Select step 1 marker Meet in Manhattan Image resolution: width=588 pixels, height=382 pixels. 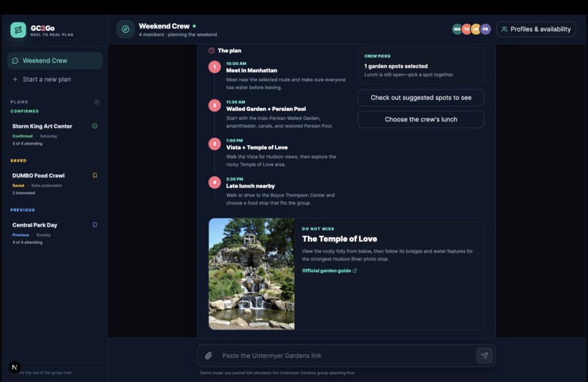(214, 67)
